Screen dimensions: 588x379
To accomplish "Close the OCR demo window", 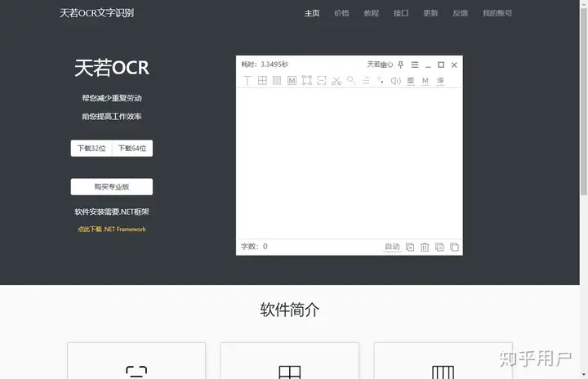I will [454, 65].
